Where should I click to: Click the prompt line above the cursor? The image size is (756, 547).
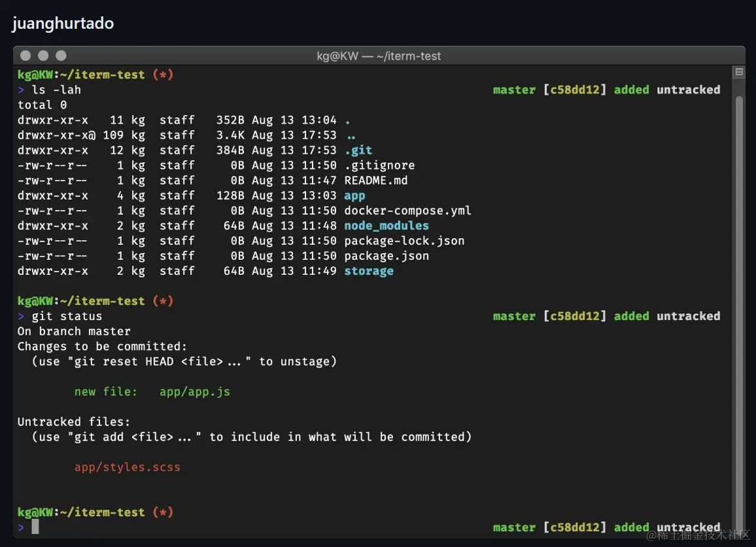point(95,512)
